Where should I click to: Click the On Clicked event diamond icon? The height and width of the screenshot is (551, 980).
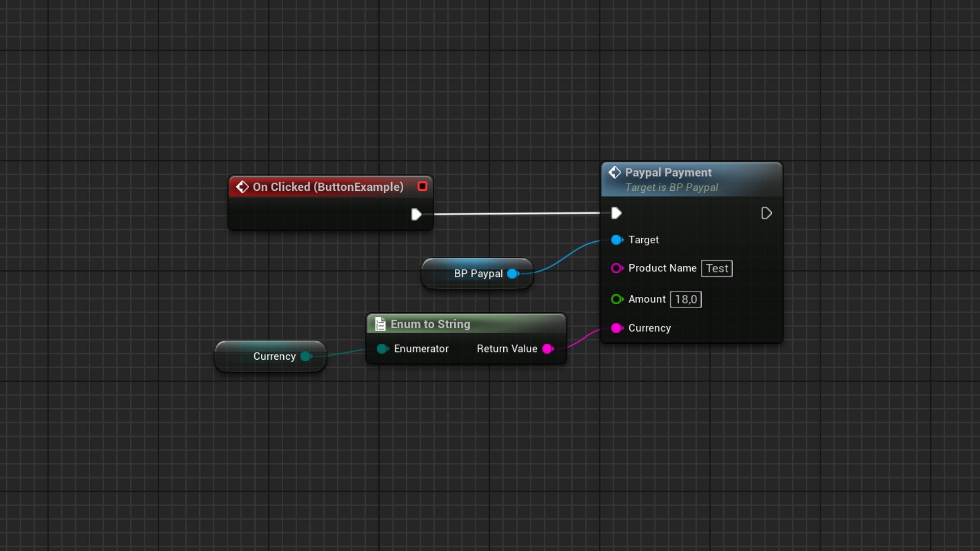[x=242, y=187]
